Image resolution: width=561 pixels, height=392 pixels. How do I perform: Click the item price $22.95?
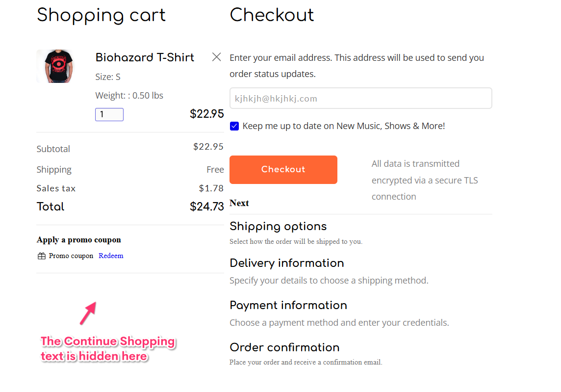[x=207, y=114]
